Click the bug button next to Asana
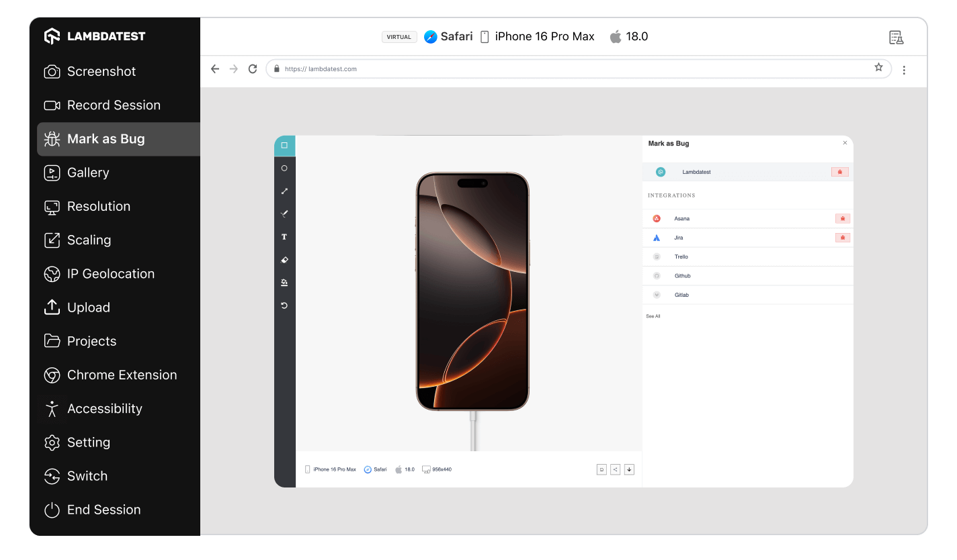This screenshot has width=957, height=560. (x=842, y=219)
